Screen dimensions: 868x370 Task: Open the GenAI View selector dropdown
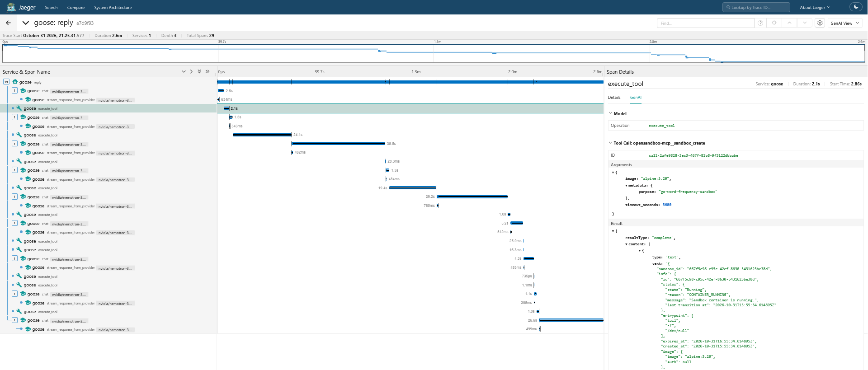click(x=845, y=23)
